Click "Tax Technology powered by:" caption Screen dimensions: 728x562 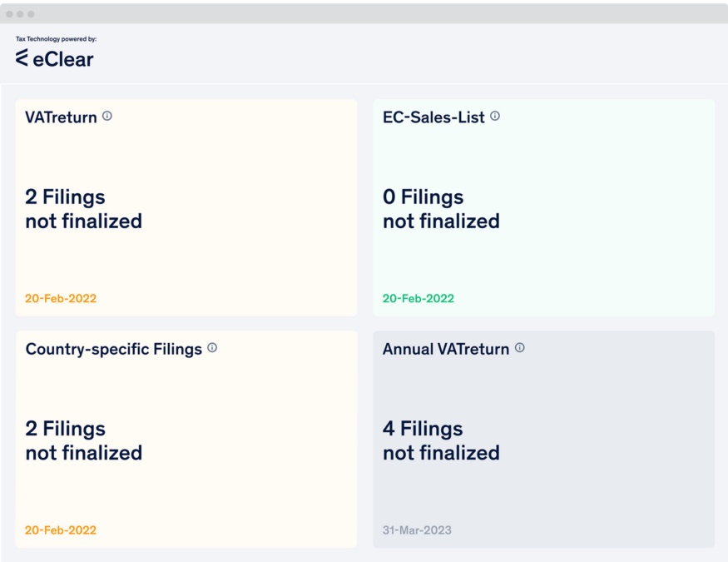[x=57, y=39]
